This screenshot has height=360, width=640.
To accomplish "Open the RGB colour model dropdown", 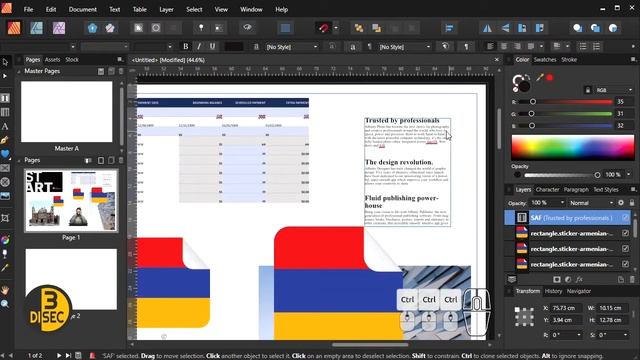I will click(x=614, y=90).
